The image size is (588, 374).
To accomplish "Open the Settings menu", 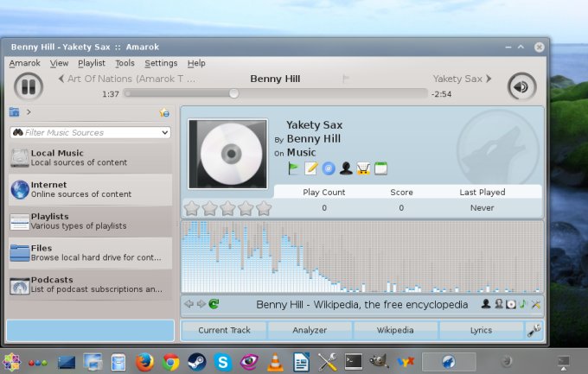I will point(161,63).
